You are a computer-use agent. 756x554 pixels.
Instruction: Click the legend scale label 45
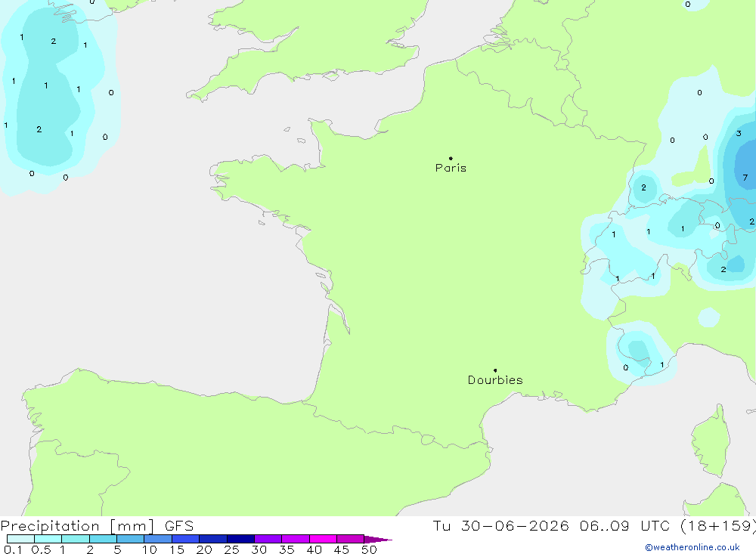pyautogui.click(x=342, y=549)
